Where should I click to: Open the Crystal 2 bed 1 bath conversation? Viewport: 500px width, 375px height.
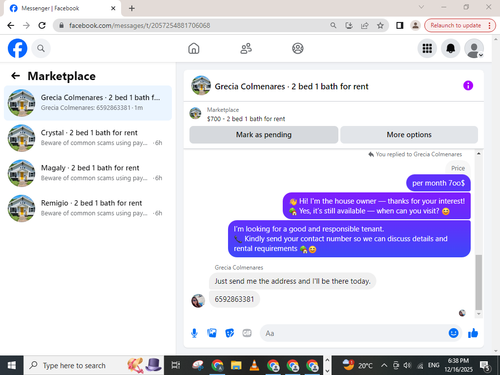[x=88, y=138]
